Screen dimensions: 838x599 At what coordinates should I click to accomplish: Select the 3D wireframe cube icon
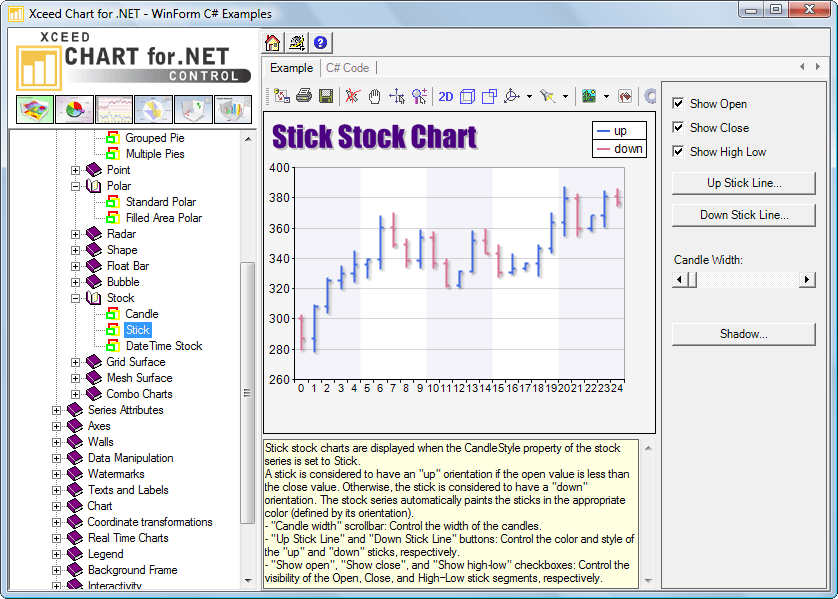tap(468, 96)
